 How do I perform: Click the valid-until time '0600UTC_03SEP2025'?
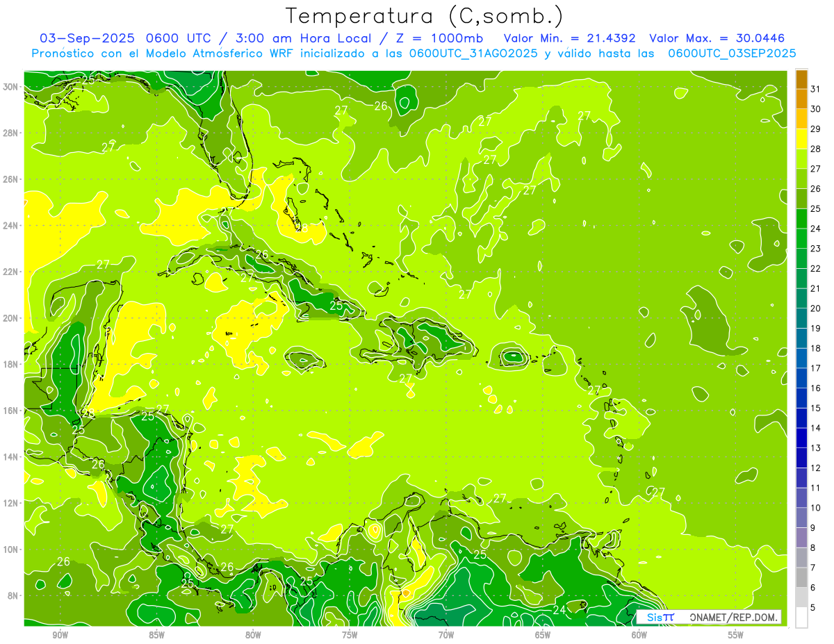pos(732,53)
